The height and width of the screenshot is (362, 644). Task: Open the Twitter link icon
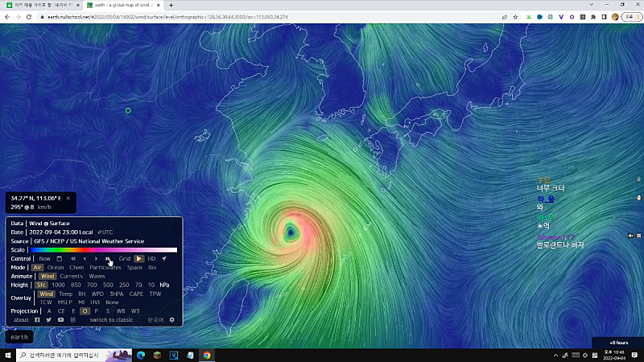pyautogui.click(x=48, y=319)
